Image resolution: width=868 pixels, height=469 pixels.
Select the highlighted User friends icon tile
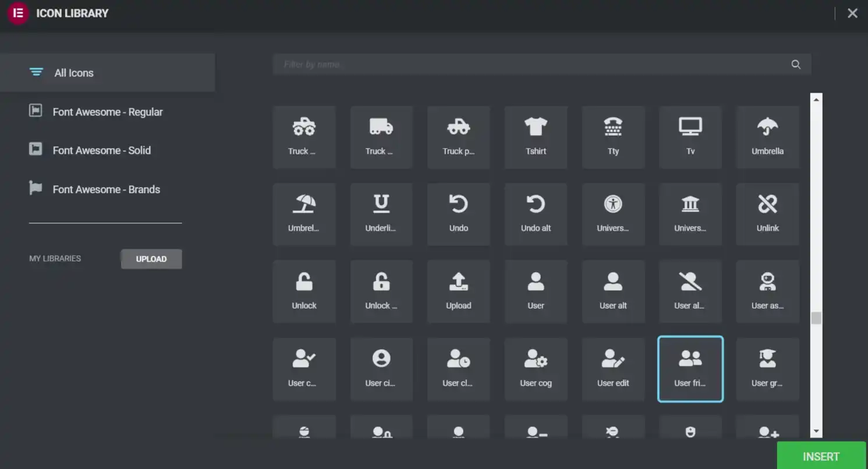tap(690, 369)
